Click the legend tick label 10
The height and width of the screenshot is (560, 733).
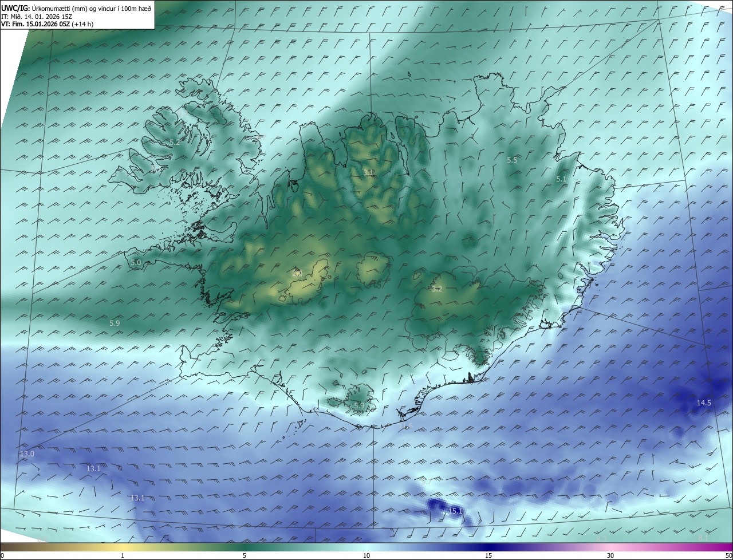[366, 555]
